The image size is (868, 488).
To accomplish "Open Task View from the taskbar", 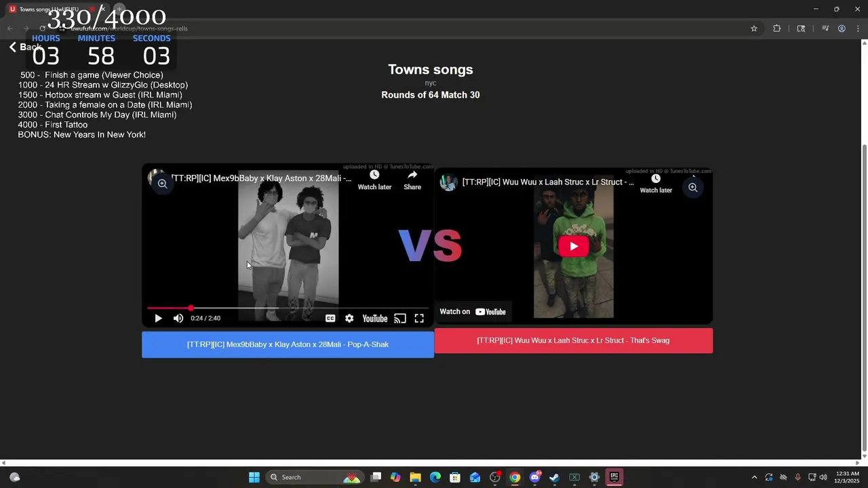I will pos(376,477).
